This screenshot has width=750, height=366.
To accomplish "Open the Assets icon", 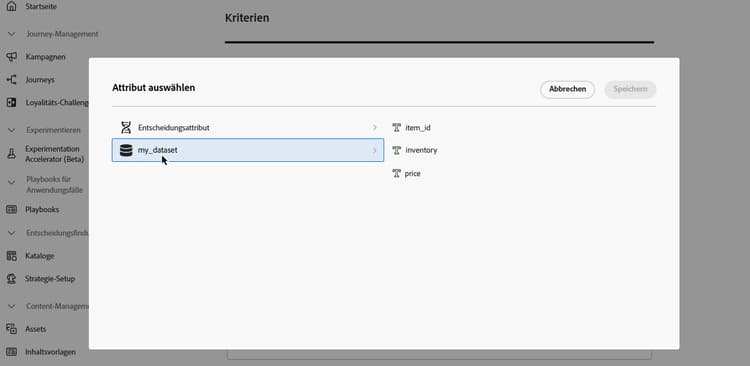I will (x=11, y=329).
